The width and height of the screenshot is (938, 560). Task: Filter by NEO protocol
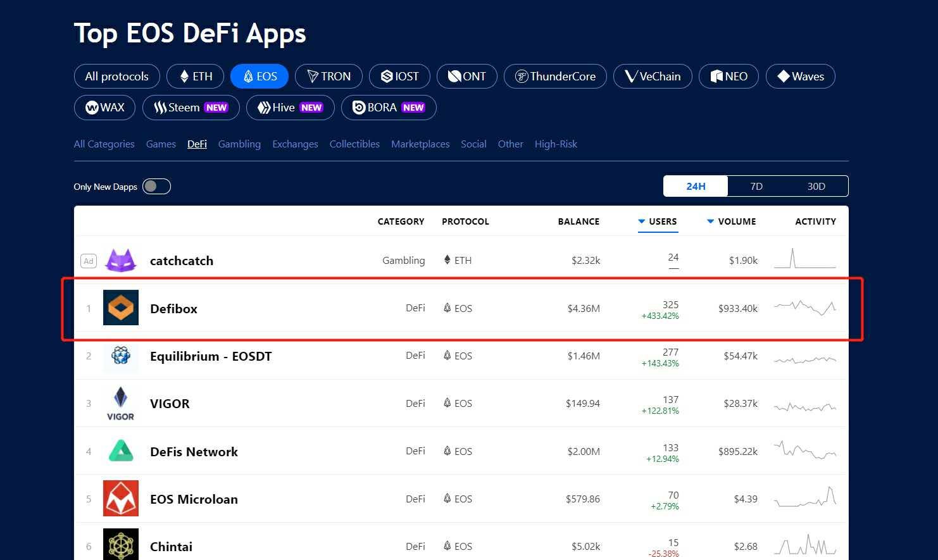pyautogui.click(x=729, y=76)
